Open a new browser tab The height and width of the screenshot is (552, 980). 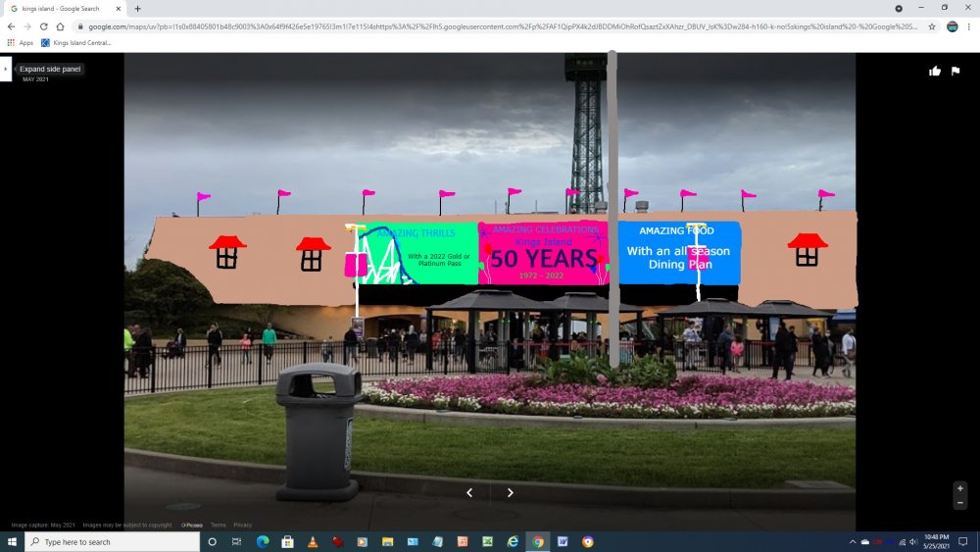[x=137, y=9]
